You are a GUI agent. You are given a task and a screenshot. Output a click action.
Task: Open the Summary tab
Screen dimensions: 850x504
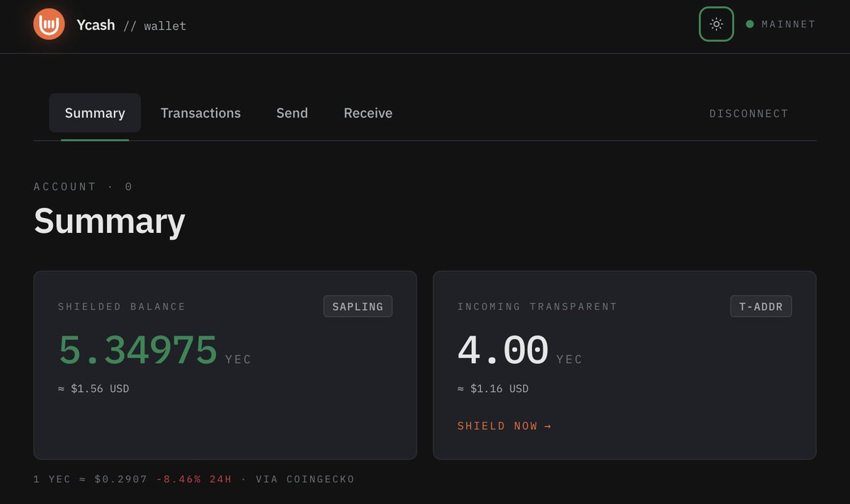[x=95, y=113]
